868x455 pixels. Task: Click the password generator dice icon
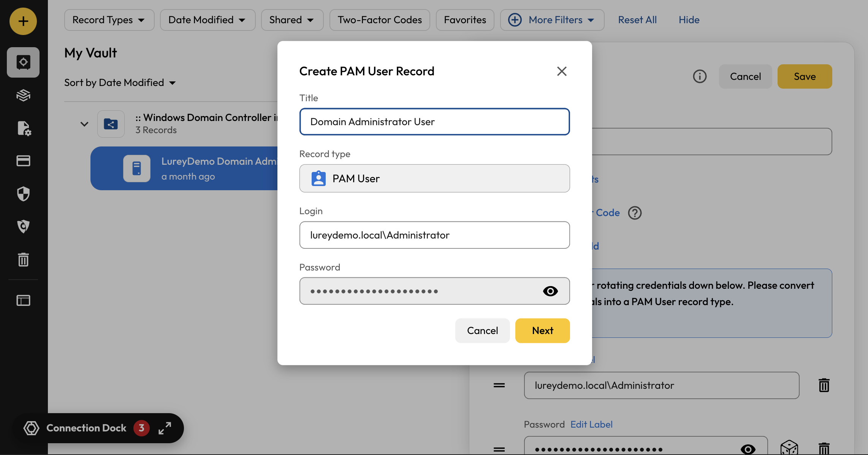click(789, 448)
